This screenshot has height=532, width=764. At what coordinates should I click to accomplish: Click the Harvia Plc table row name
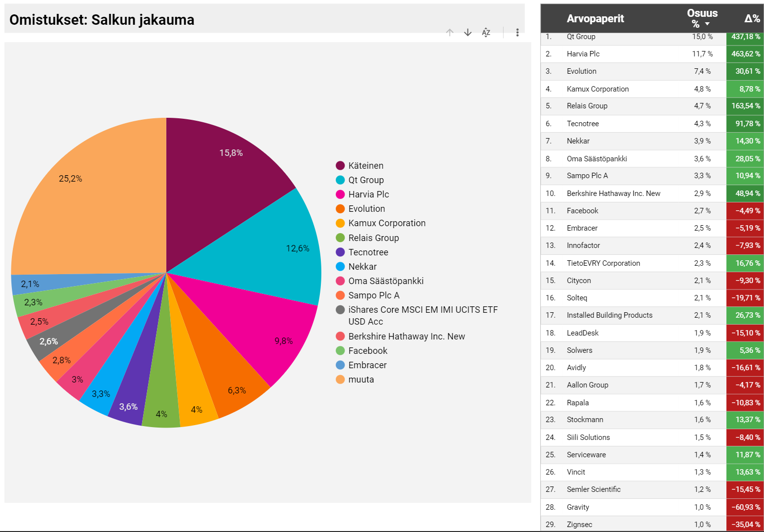point(583,54)
